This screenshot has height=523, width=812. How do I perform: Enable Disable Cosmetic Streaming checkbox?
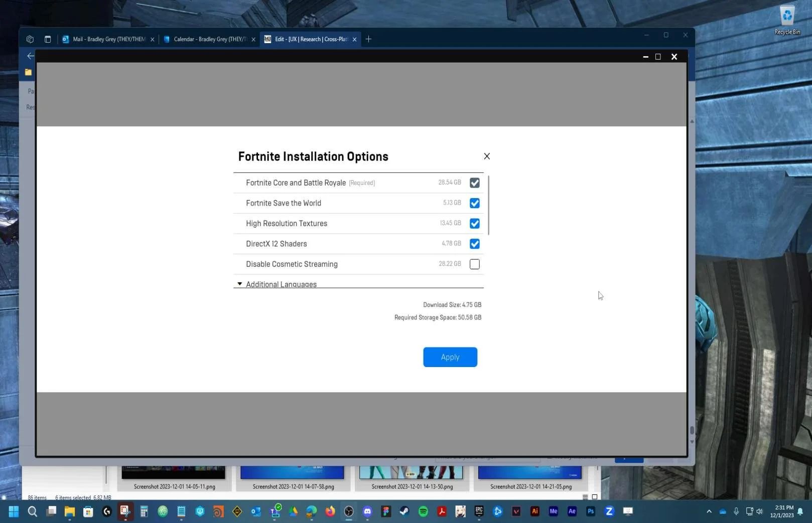point(475,264)
